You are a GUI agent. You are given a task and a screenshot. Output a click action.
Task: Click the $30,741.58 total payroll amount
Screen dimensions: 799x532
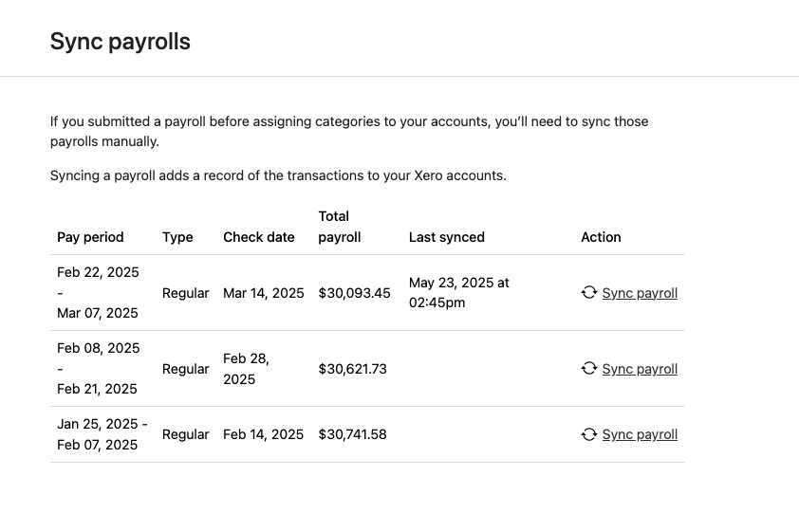point(352,434)
